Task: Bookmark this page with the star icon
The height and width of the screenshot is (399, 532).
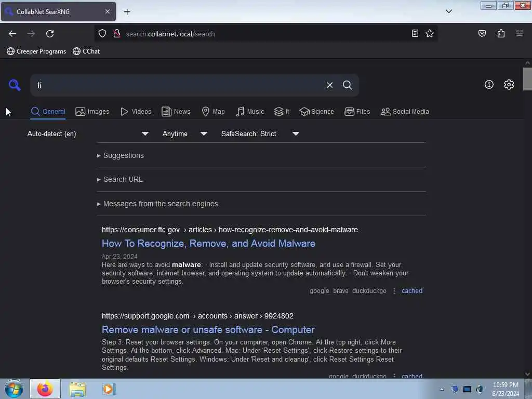Action: 430,34
